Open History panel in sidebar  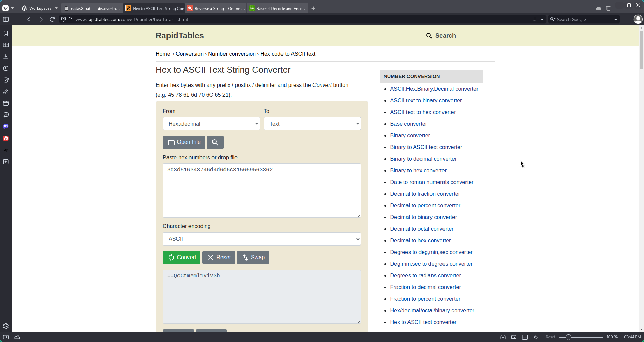(x=6, y=68)
